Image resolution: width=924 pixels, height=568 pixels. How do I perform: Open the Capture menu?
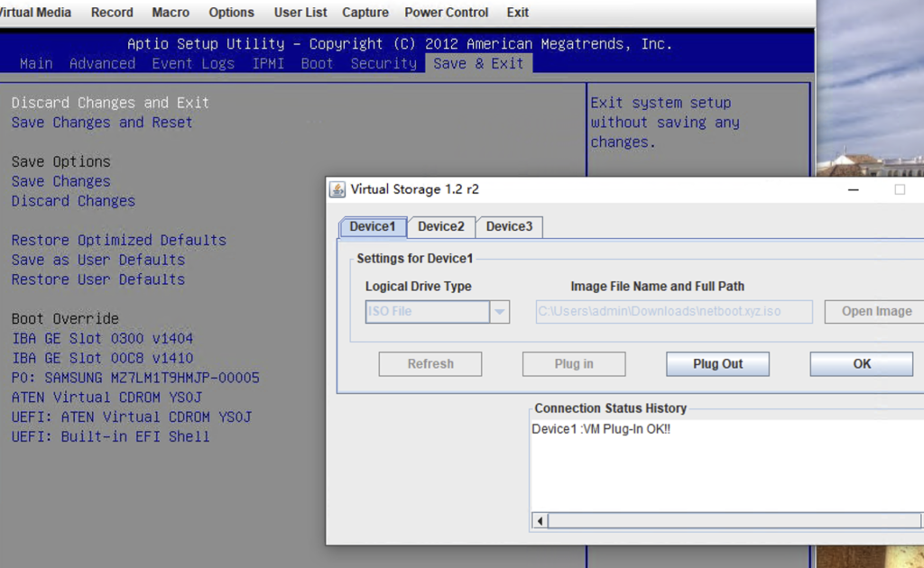pyautogui.click(x=365, y=13)
